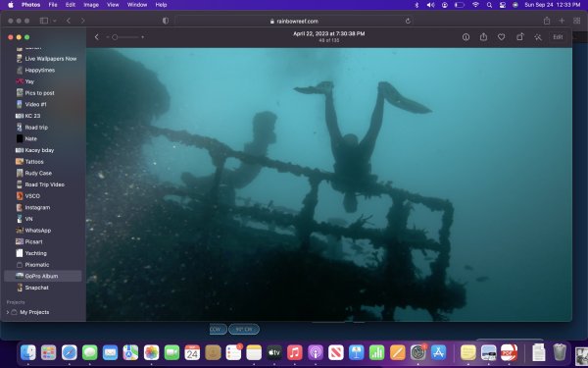Open the File menu
588x368 pixels.
(x=53, y=5)
